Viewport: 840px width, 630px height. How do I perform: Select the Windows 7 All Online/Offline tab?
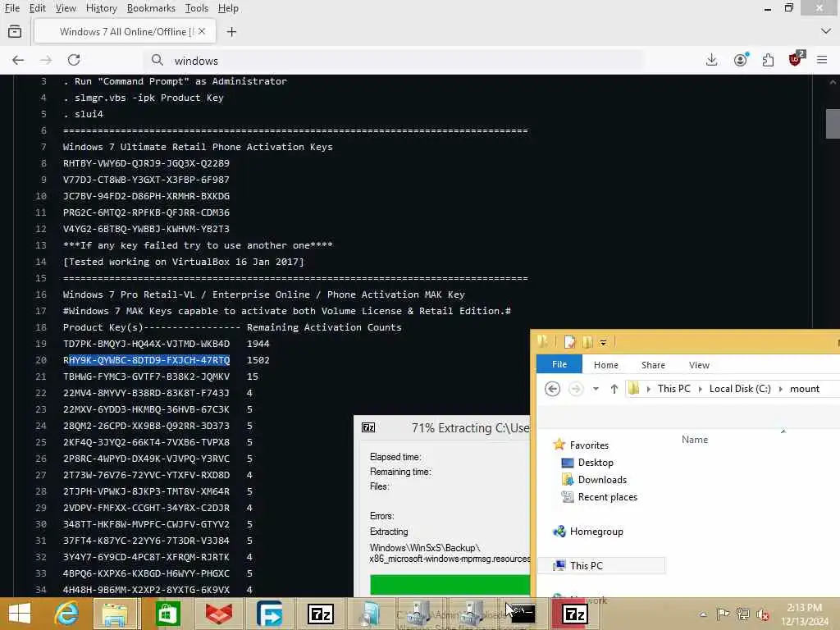(126, 32)
